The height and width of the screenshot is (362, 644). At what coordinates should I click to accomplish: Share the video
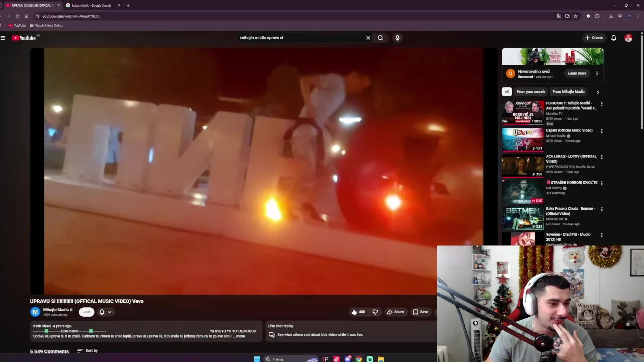(395, 312)
